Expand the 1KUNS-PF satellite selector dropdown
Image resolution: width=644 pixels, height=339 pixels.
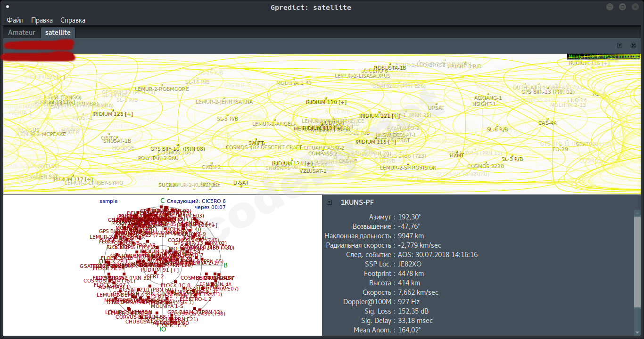(x=329, y=202)
